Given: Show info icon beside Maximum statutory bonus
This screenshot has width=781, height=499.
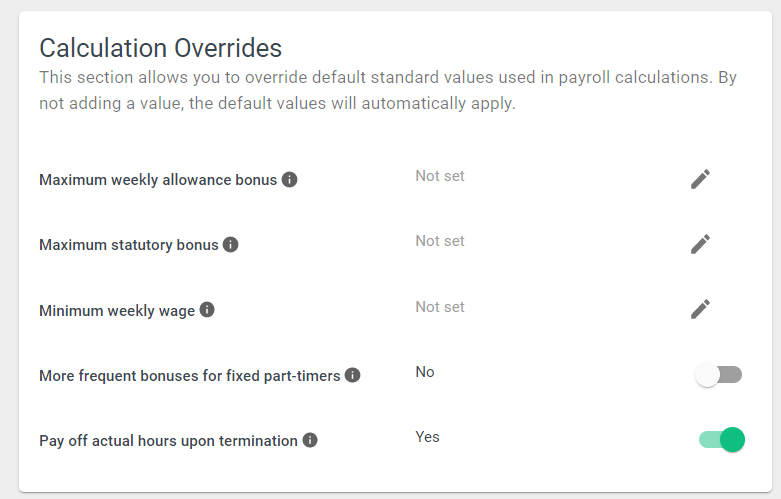Looking at the screenshot, I should click(230, 245).
